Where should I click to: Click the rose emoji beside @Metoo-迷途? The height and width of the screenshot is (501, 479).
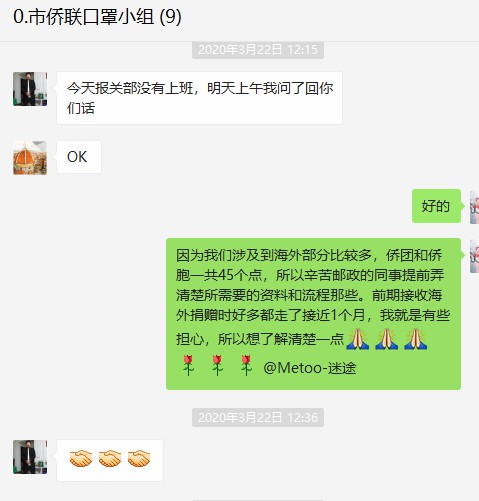coord(246,365)
